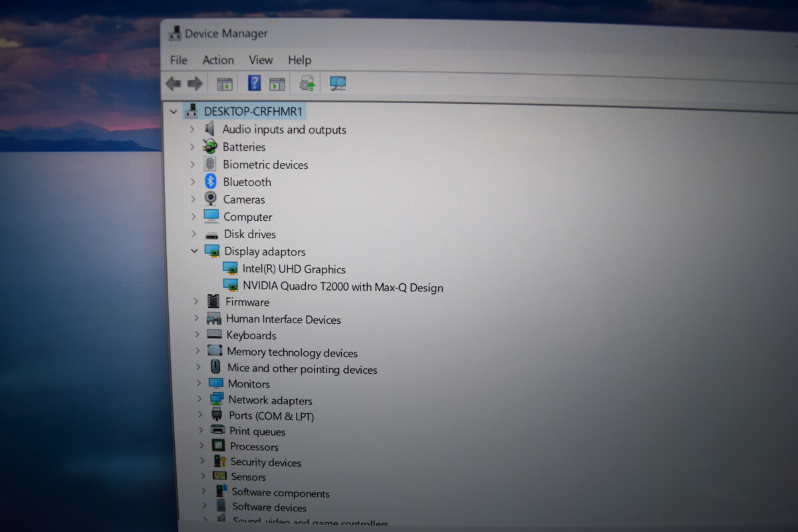Click the action pane toolbar icon
798x532 pixels.
point(277,84)
